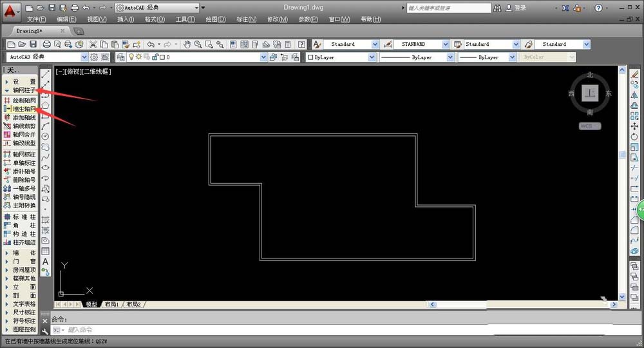
Task: Select the Drawing1* document tab
Action: click(x=30, y=31)
